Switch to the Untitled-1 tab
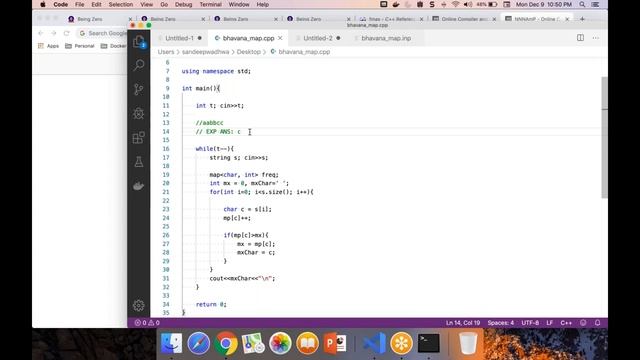The image size is (640, 360). click(180, 38)
